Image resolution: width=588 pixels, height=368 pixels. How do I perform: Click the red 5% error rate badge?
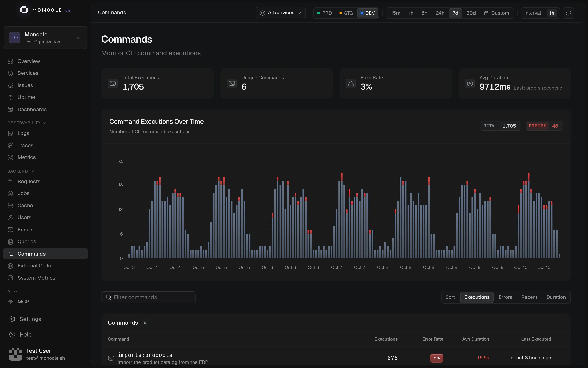coord(437,358)
